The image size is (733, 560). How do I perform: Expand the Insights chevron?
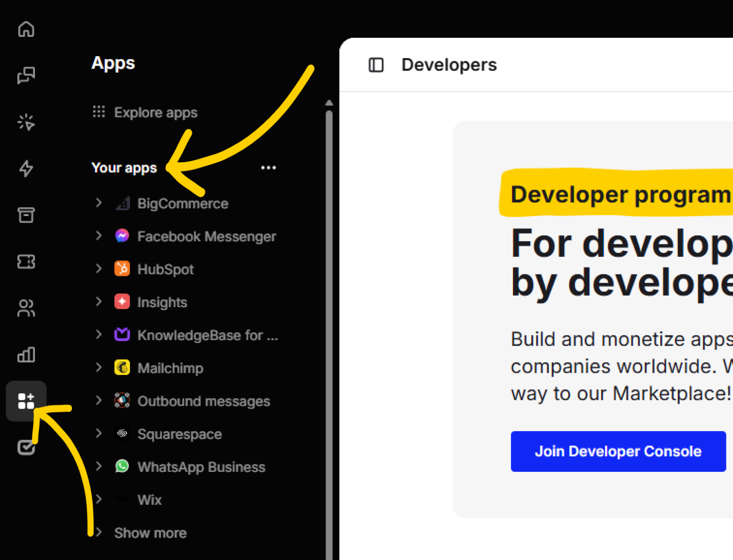[x=99, y=301]
